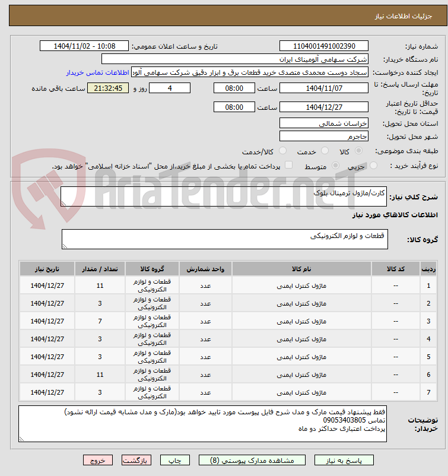Tick the اسناد خزانه اسلامی payment checkbox

288,165
